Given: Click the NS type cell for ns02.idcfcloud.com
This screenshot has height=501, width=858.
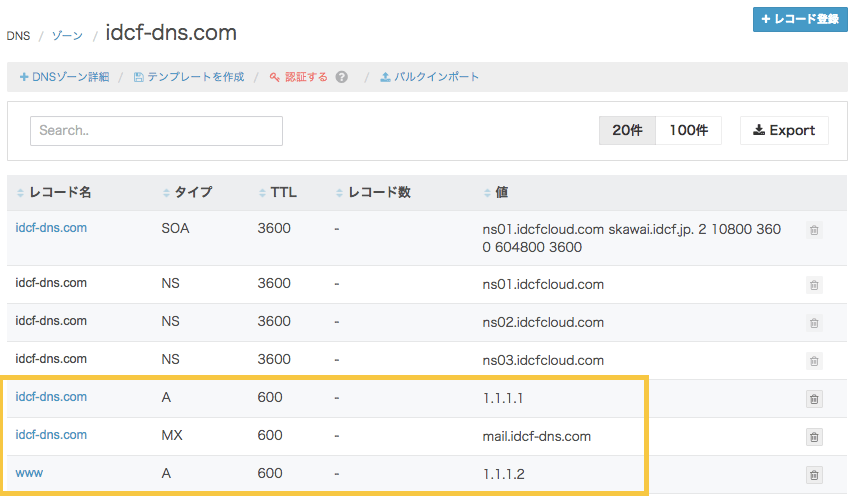Looking at the screenshot, I should tap(170, 322).
